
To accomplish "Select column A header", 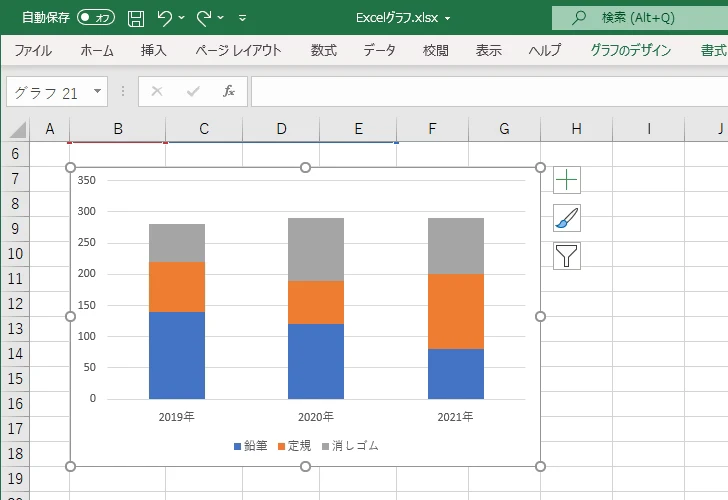I will coord(50,129).
